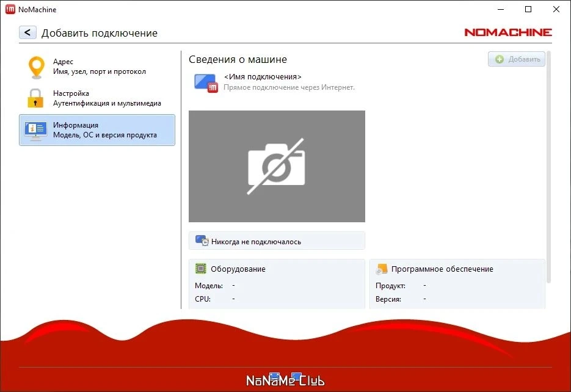The width and height of the screenshot is (571, 392).
Task: Click the Добавить button
Action: 517,59
